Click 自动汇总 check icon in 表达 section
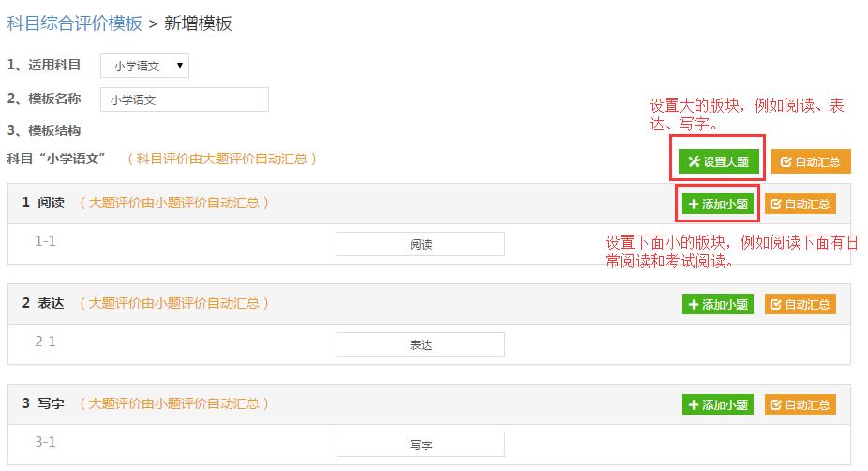Viewport: 868px width, 471px height. point(775,304)
